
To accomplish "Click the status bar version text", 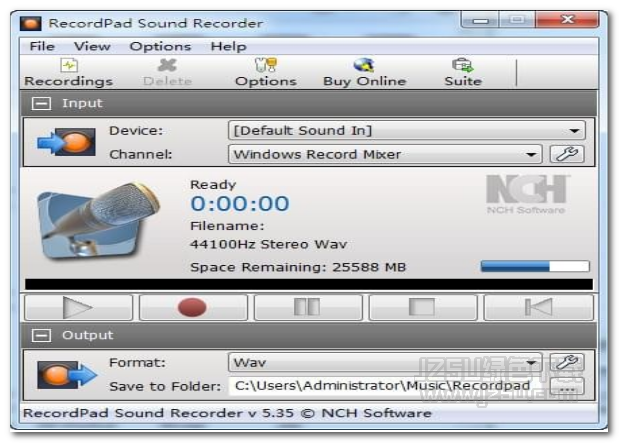I will pos(227,413).
